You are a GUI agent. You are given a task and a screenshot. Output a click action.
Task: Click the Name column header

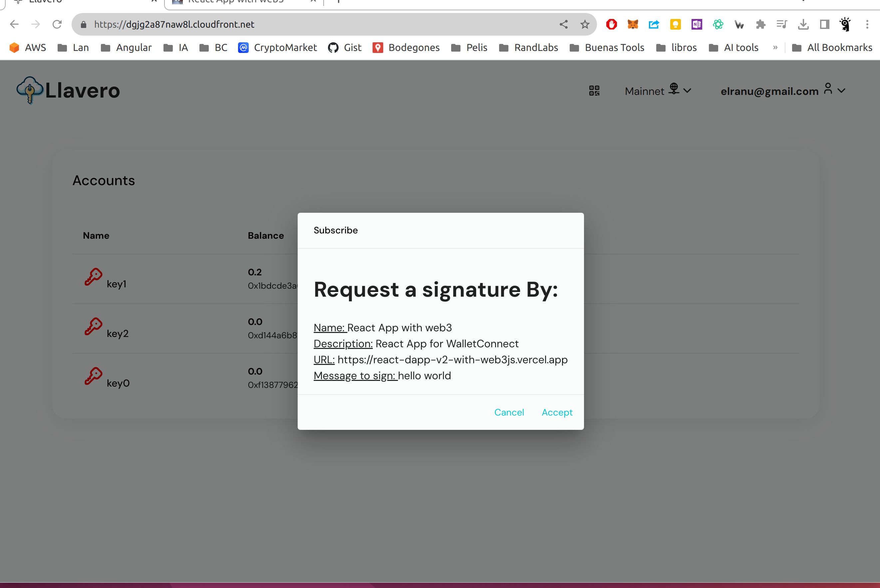(96, 235)
